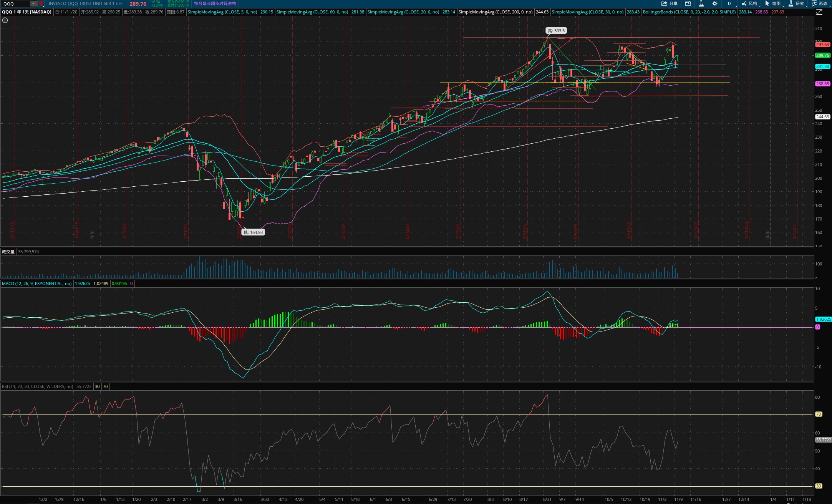This screenshot has height=504, width=832.
Task: Click the MACD (12, 26, 9, EXPONENTIAL, no) label
Action: [36, 283]
